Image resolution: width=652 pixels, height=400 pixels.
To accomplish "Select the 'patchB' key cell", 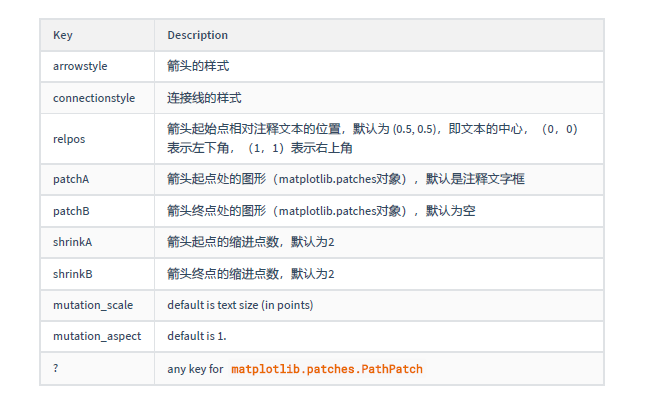I will 97,211.
